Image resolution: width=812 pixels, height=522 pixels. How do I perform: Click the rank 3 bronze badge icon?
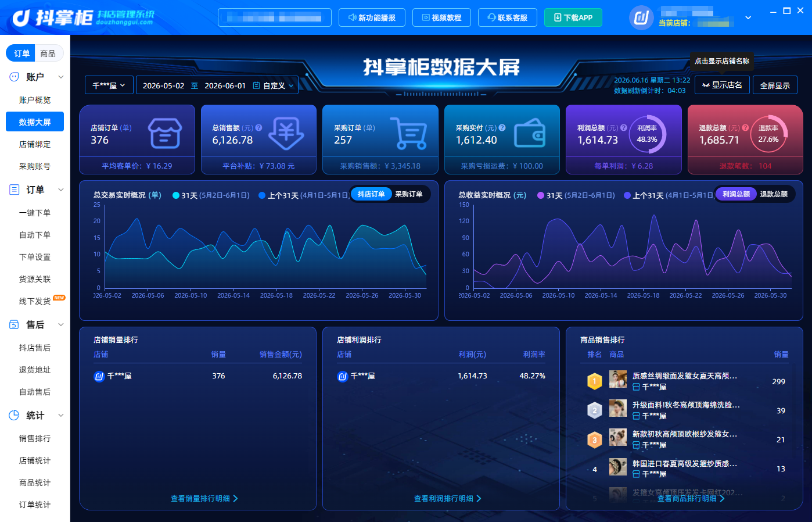click(594, 439)
